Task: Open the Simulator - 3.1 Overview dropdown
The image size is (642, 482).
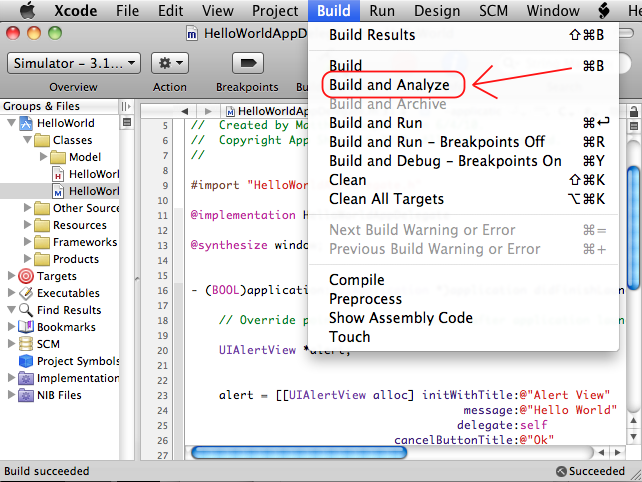Action: pyautogui.click(x=74, y=63)
